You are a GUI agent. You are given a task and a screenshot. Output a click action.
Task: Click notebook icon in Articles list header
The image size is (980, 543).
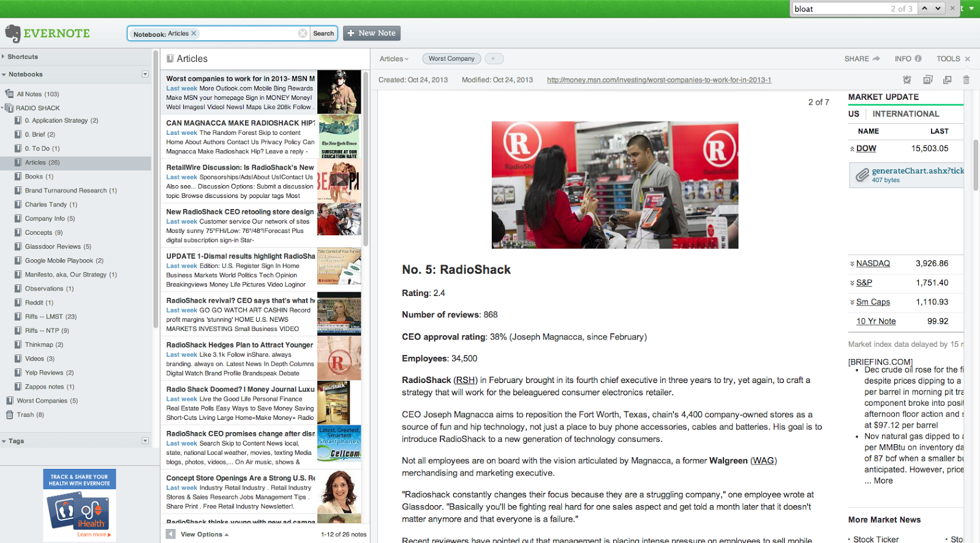(x=171, y=59)
